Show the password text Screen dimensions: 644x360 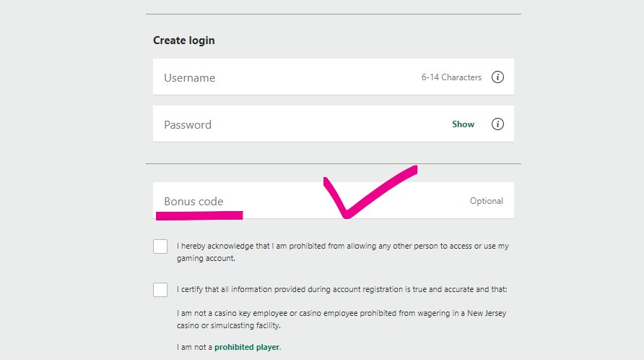(463, 124)
